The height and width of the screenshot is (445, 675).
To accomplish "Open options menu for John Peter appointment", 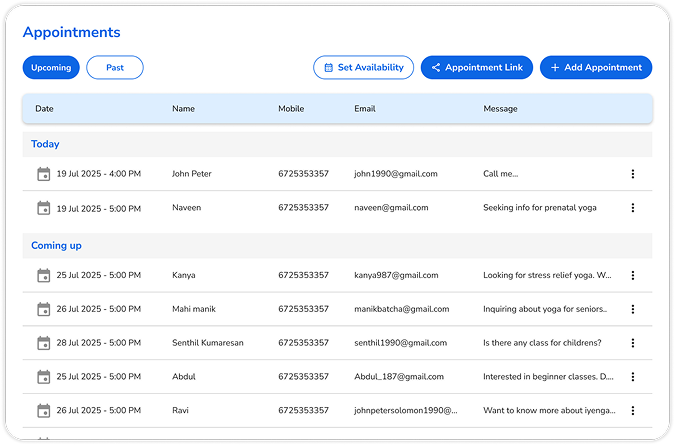I will pos(632,174).
